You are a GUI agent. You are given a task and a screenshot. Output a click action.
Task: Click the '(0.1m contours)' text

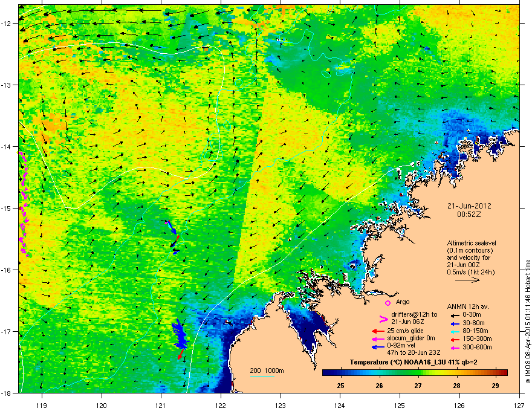[470, 251]
